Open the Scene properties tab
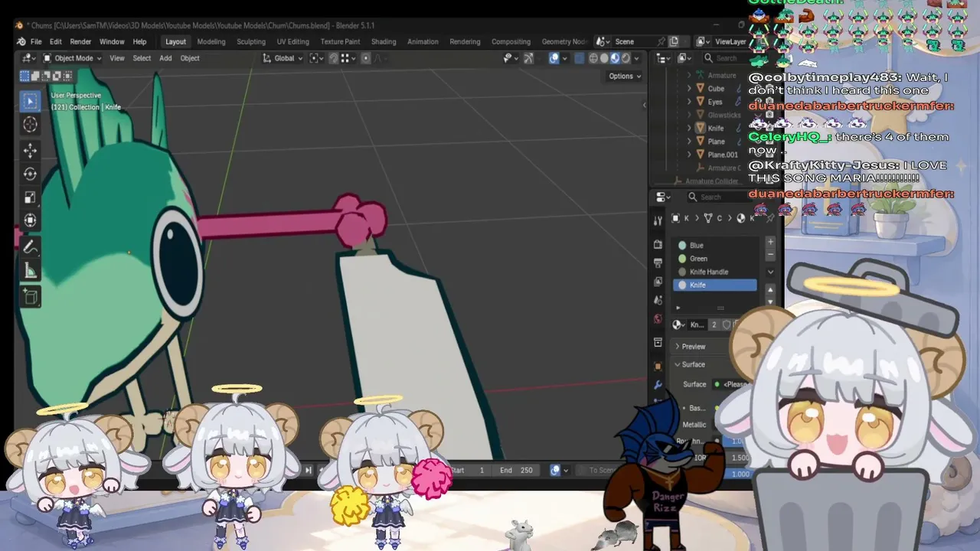This screenshot has width=980, height=551. (x=658, y=300)
